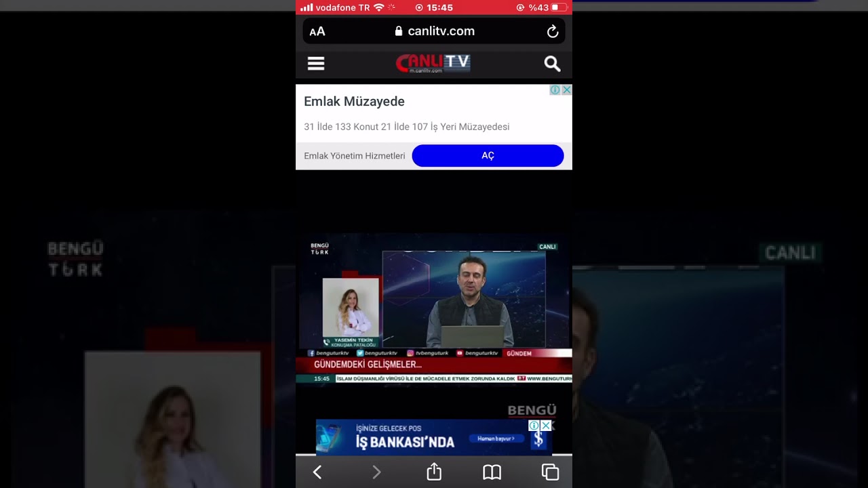
Task: Open ad info icon on İş Bankası banner
Action: tap(534, 426)
